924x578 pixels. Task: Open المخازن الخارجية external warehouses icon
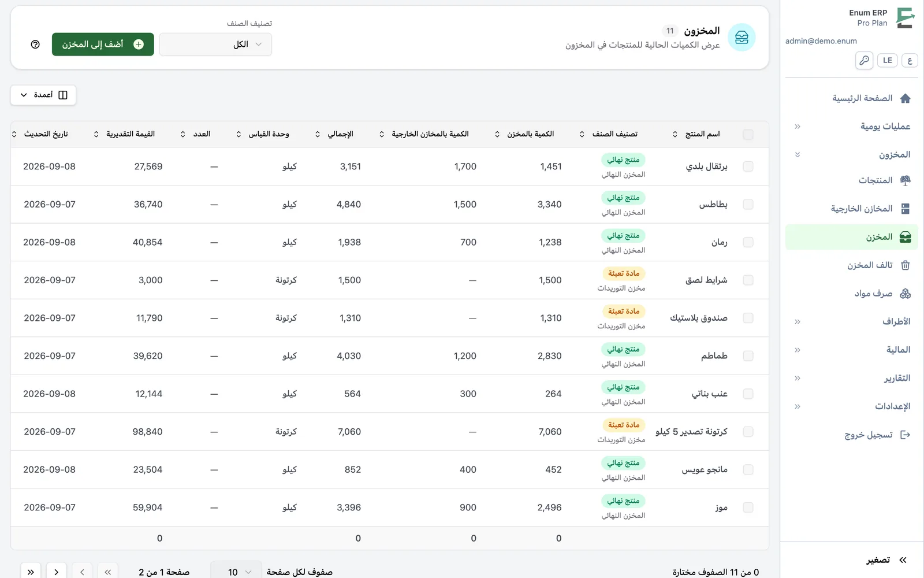coord(905,209)
